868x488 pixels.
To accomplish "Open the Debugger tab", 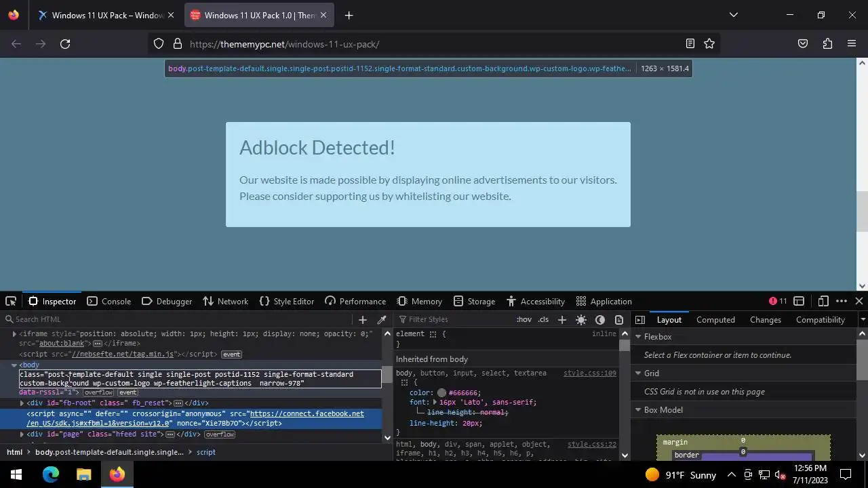I will point(167,301).
